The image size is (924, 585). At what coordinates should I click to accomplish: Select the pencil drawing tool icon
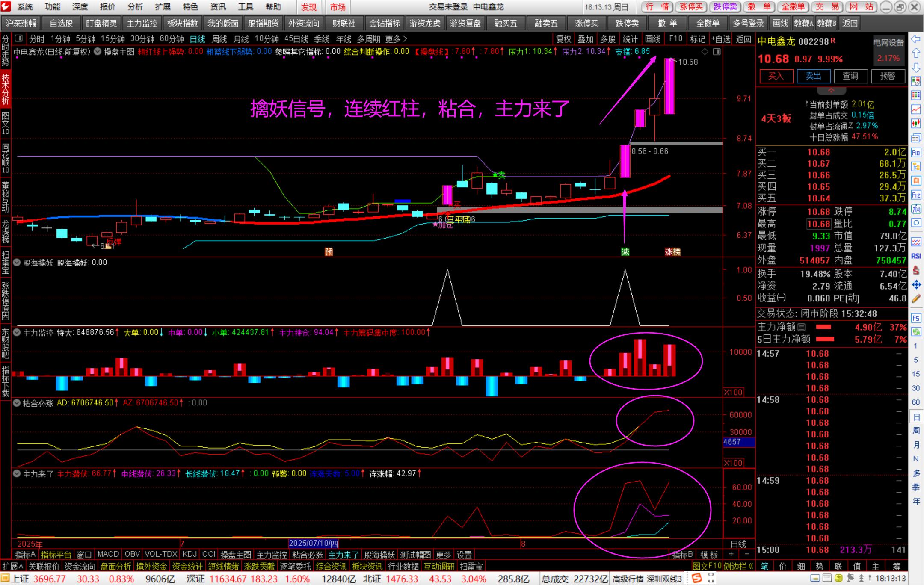[916, 298]
